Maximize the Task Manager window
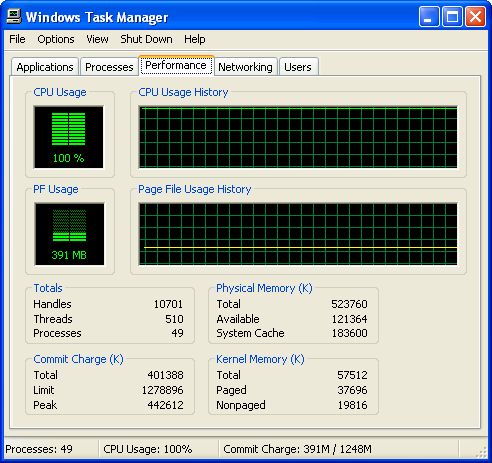This screenshot has width=492, height=463. [x=452, y=17]
